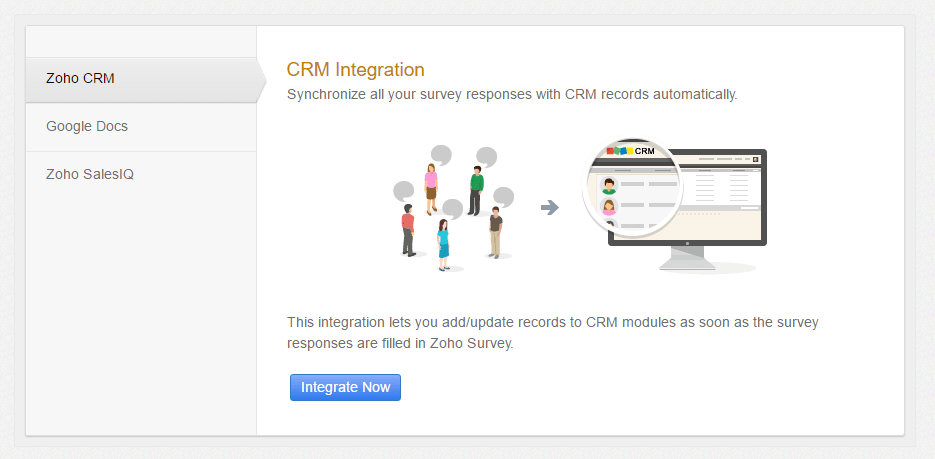The image size is (935, 459).
Task: Click the pink-shirt contact avatar in magnifier
Action: pos(609,207)
